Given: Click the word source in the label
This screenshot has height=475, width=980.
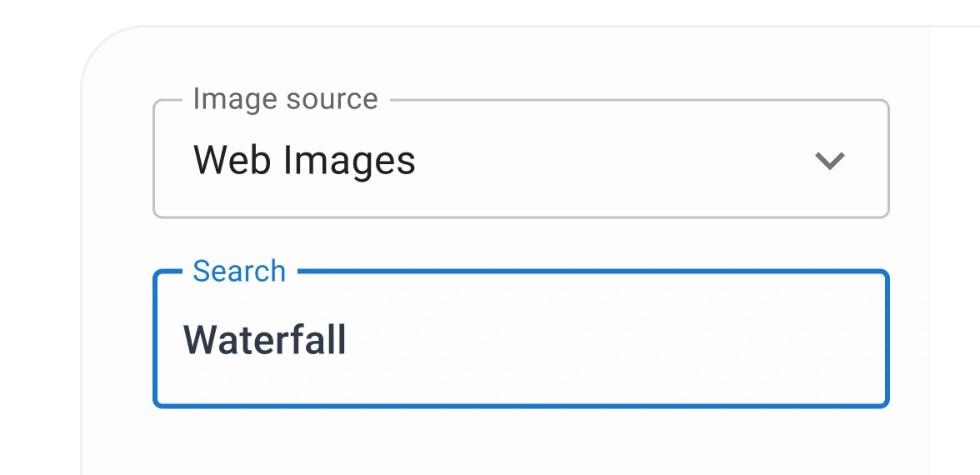Looking at the screenshot, I should pyautogui.click(x=332, y=99).
